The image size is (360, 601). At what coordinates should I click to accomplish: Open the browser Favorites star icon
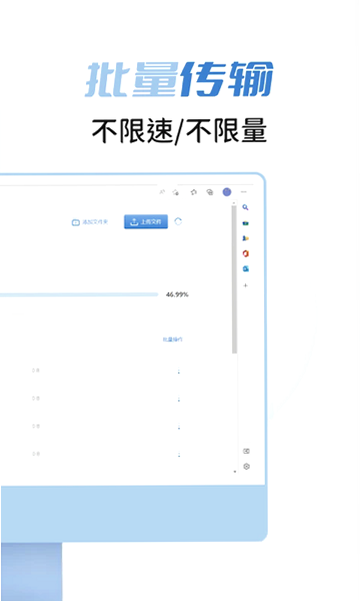(x=194, y=192)
